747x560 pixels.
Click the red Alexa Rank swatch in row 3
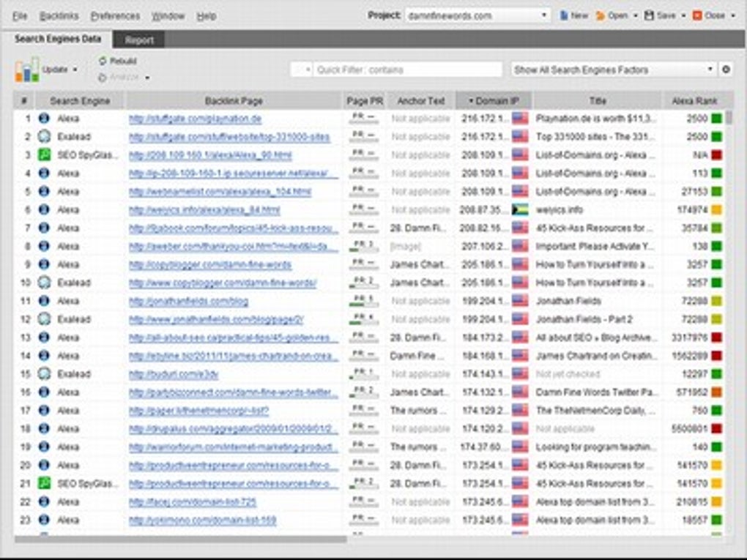coord(716,154)
